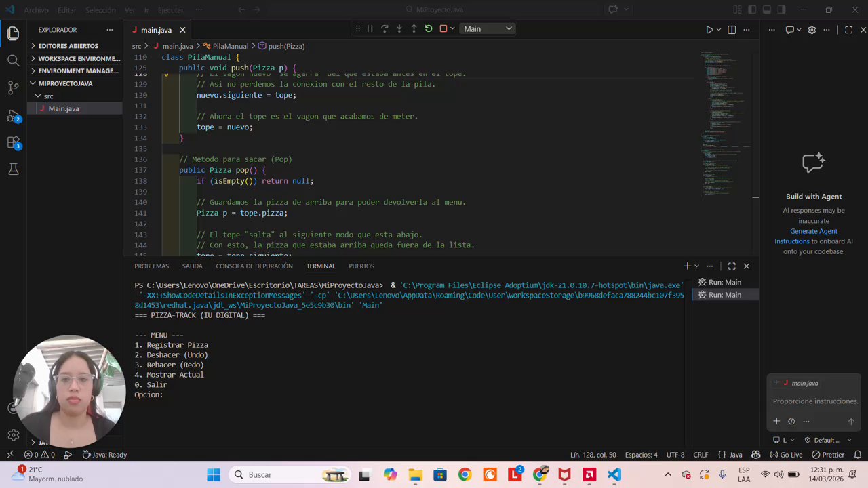
Task: Click the MiProyectoJava command center search box
Action: tap(434, 10)
